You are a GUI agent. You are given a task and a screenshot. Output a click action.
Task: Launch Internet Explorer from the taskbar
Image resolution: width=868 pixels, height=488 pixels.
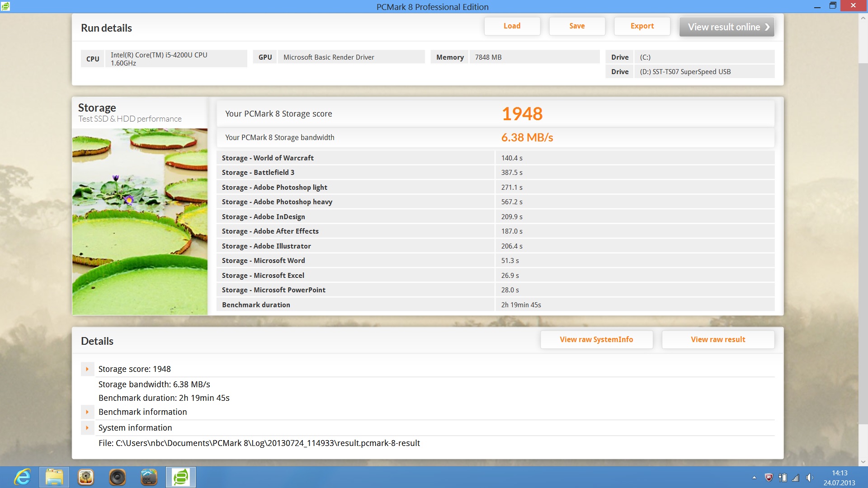[22, 477]
